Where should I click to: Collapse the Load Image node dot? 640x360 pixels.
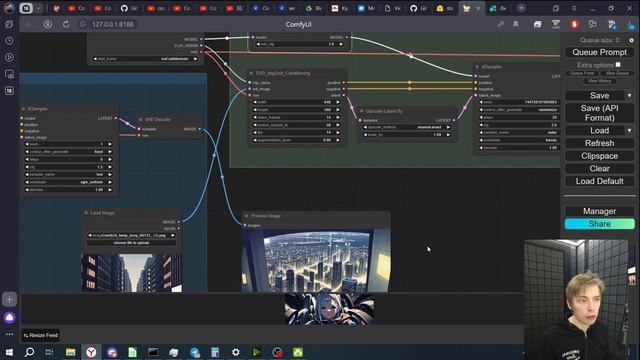86,213
